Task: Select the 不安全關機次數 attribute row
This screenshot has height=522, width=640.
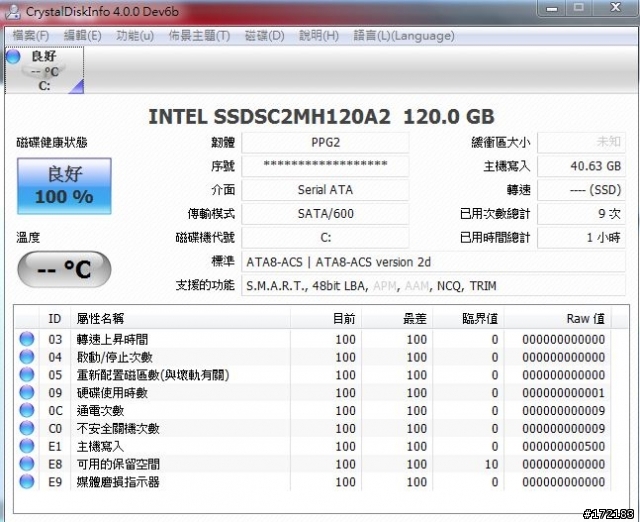Action: pyautogui.click(x=313, y=429)
